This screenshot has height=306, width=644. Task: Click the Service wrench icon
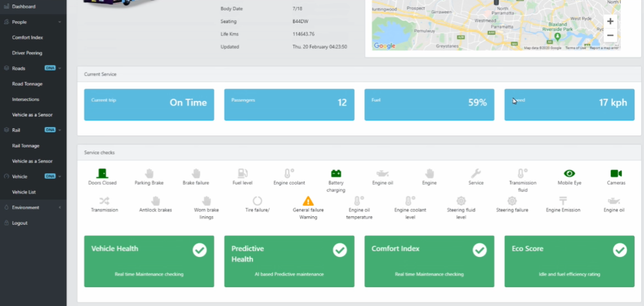pyautogui.click(x=476, y=173)
